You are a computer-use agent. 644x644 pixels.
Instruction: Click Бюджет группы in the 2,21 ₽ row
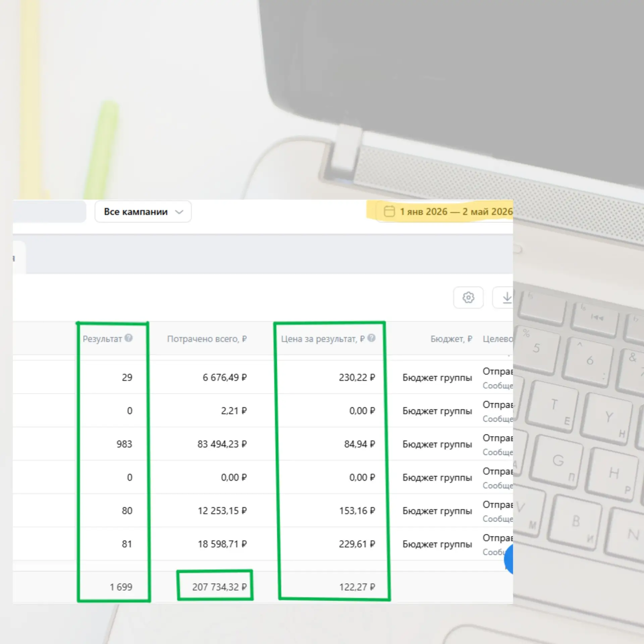pos(437,411)
